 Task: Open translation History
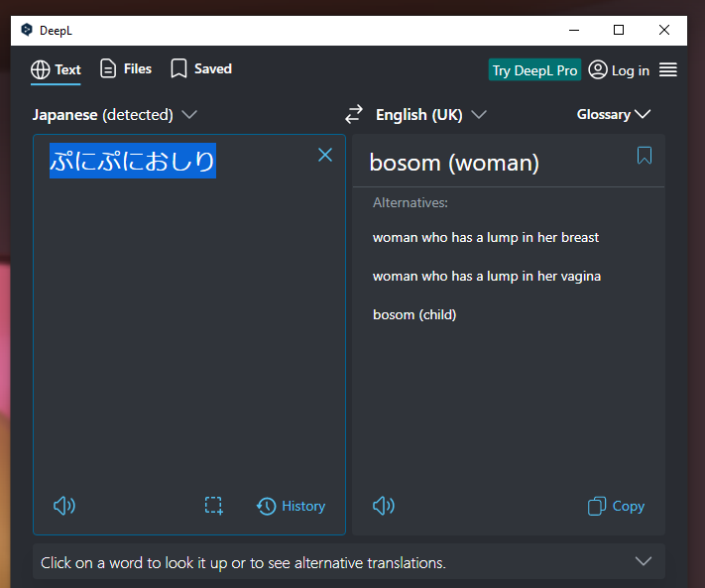point(291,506)
